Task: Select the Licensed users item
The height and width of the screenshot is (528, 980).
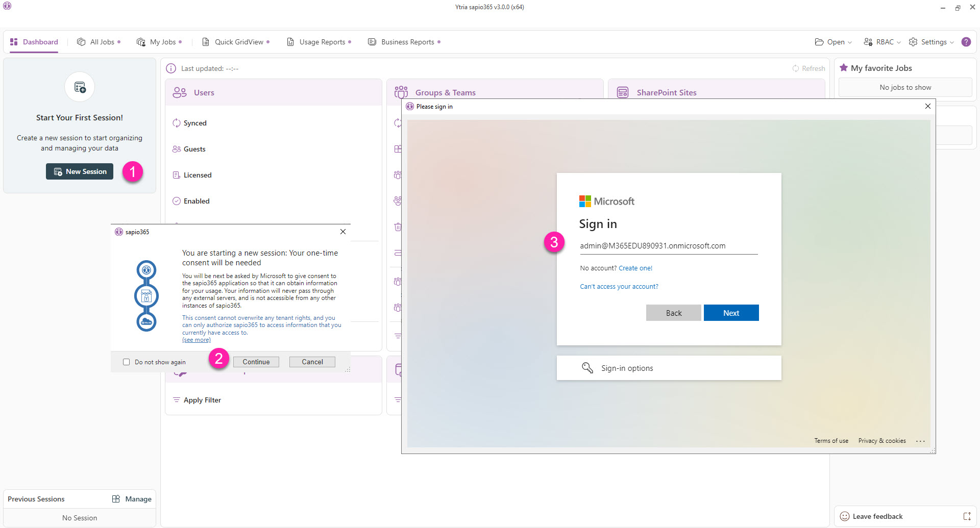Action: 197,175
